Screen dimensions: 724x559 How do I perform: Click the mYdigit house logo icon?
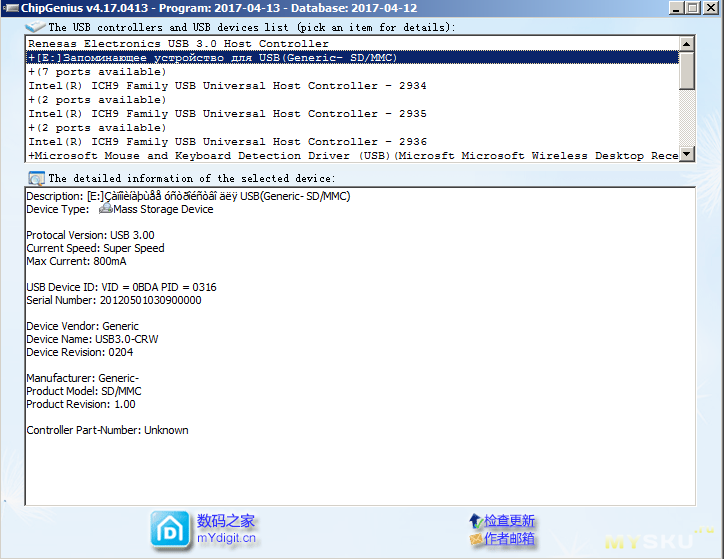170,531
